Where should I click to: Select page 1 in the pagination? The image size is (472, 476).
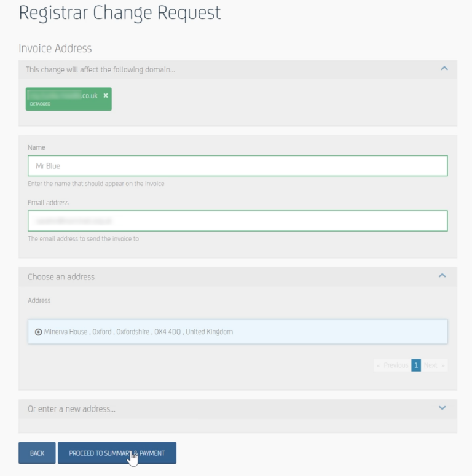pos(416,365)
